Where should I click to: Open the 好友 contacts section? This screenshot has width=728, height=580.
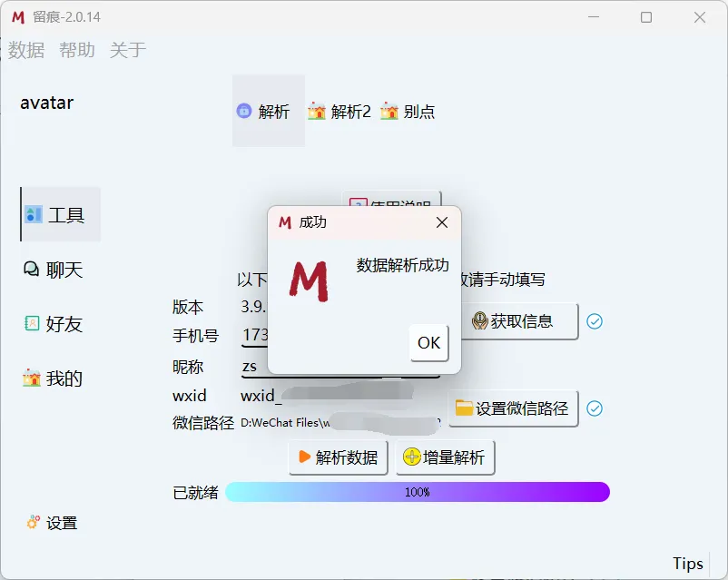point(54,324)
